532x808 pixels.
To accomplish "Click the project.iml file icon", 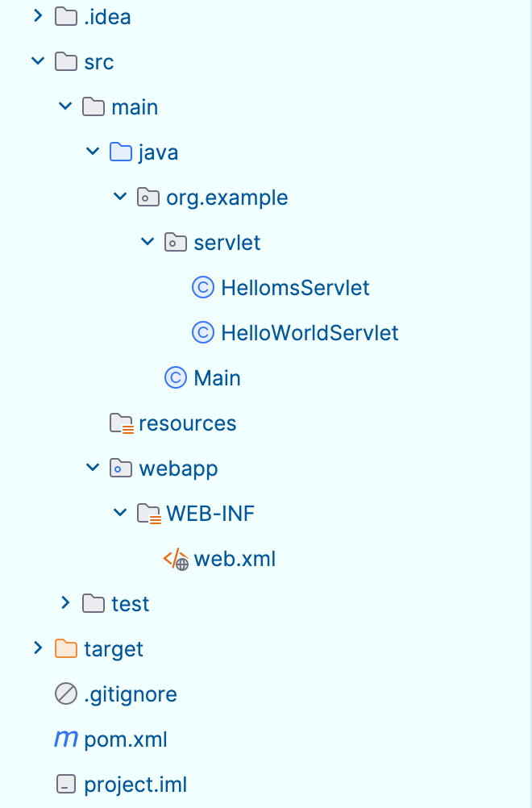I will point(65,785).
